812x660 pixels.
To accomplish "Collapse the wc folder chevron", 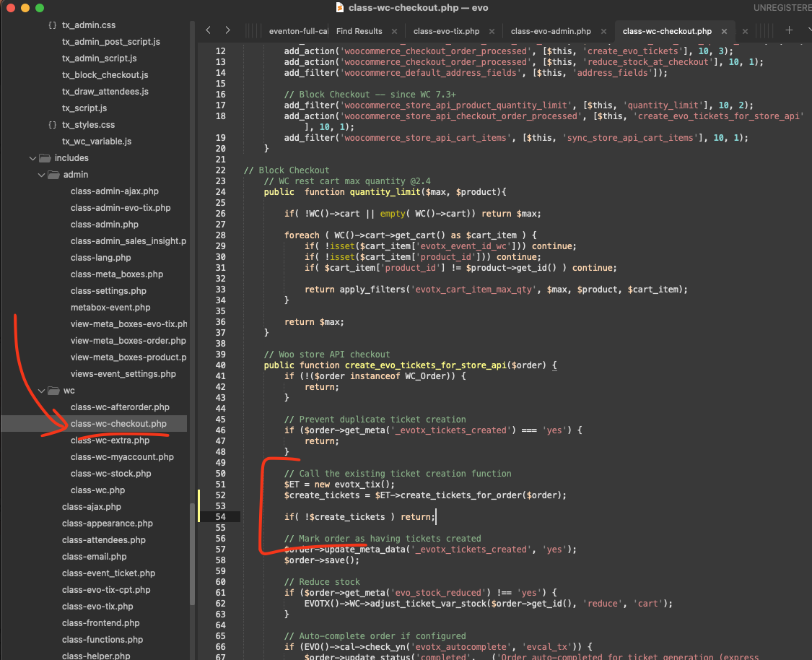I will click(x=40, y=391).
